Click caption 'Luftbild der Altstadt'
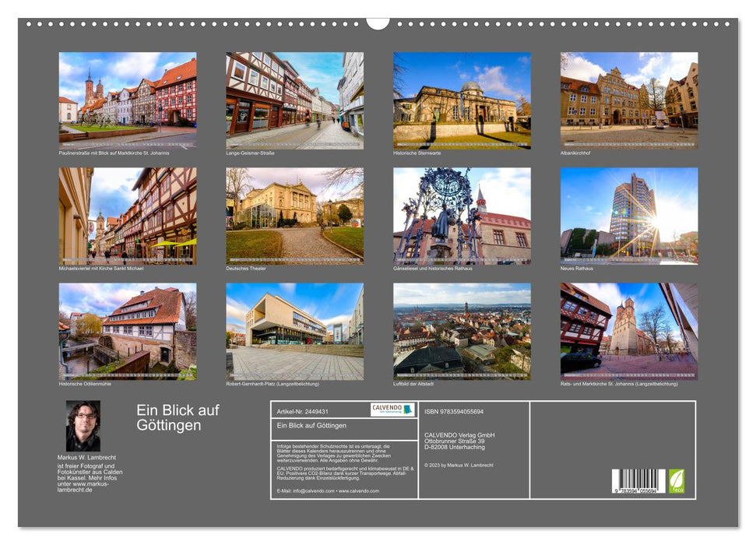The image size is (756, 545). [x=413, y=384]
